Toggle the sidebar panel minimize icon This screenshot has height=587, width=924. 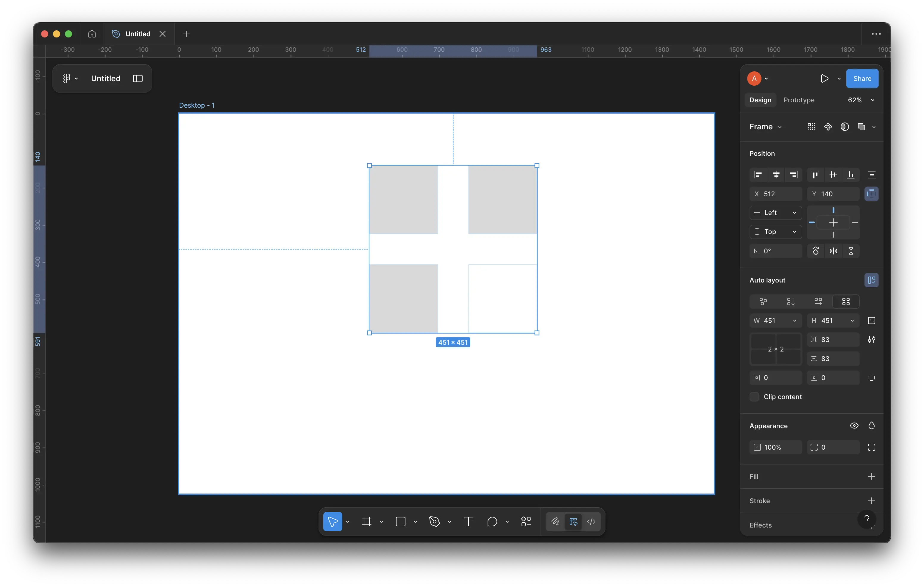click(x=138, y=79)
